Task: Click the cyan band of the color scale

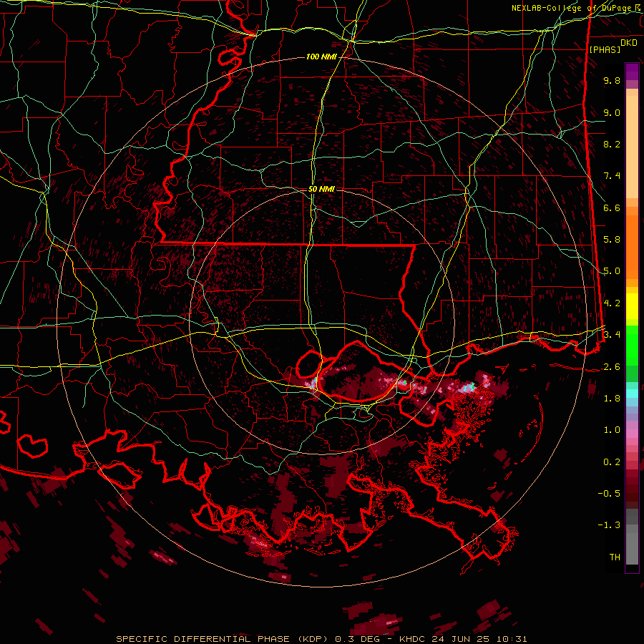Action: [632, 393]
